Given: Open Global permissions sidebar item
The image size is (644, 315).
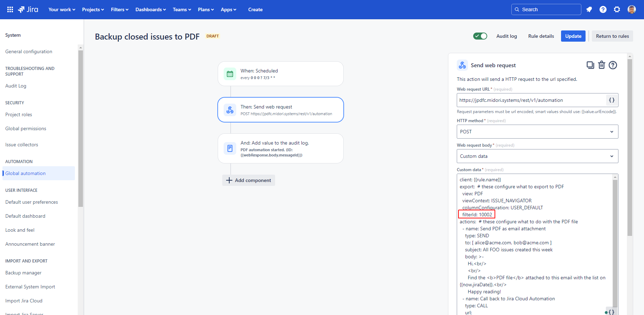Looking at the screenshot, I should (x=26, y=128).
